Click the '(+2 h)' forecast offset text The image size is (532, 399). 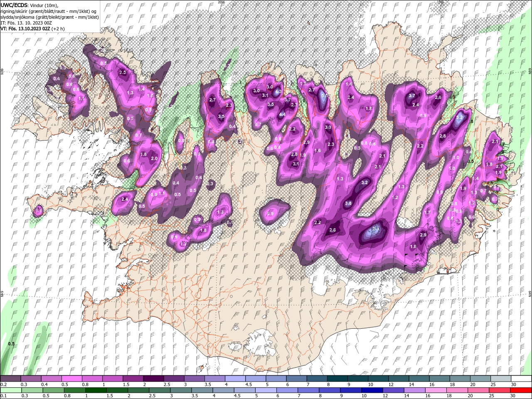[x=58, y=28]
